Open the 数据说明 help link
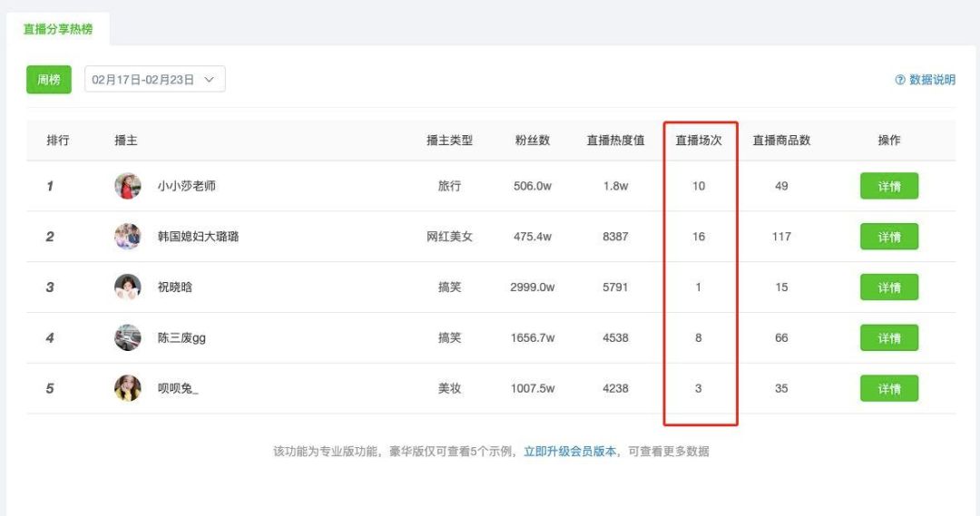This screenshot has width=980, height=516. 932,80
